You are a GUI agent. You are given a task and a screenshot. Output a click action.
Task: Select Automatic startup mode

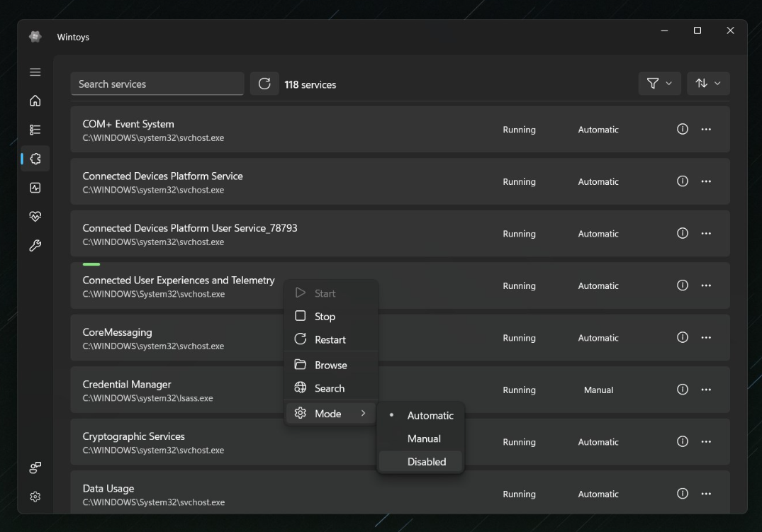pyautogui.click(x=430, y=416)
